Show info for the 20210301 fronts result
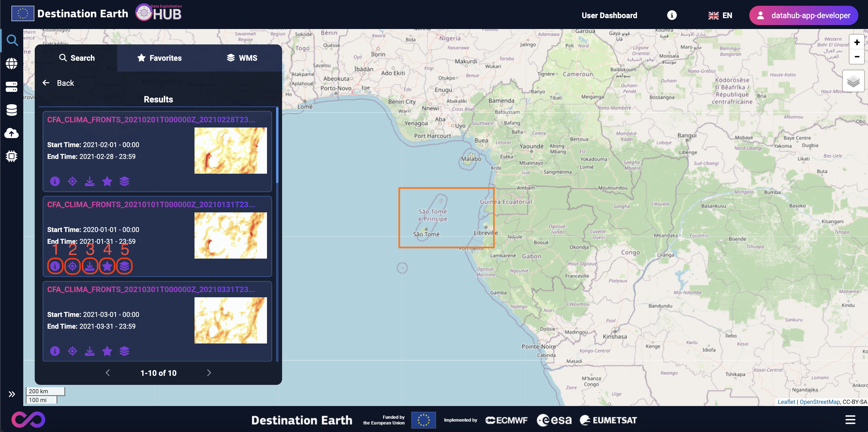This screenshot has width=868, height=432. click(55, 351)
